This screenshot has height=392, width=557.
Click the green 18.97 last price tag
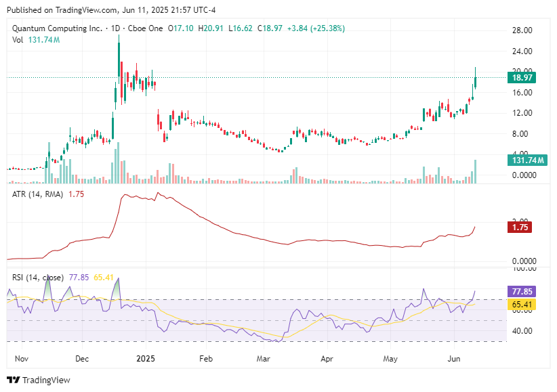click(522, 77)
